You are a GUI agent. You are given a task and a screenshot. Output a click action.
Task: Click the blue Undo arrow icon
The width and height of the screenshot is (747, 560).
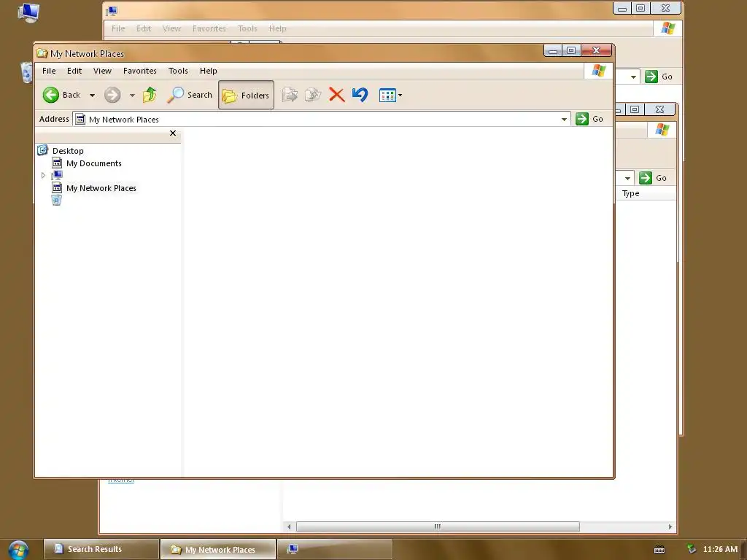(x=360, y=95)
